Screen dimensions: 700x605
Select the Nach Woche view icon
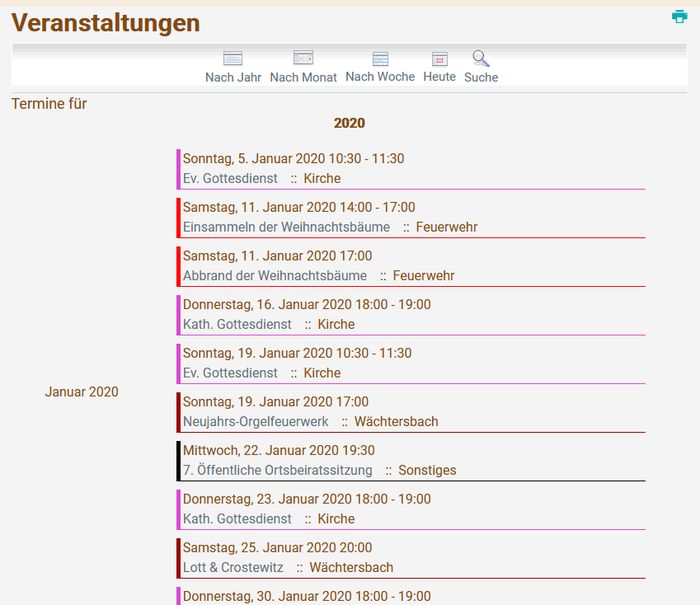pos(380,58)
